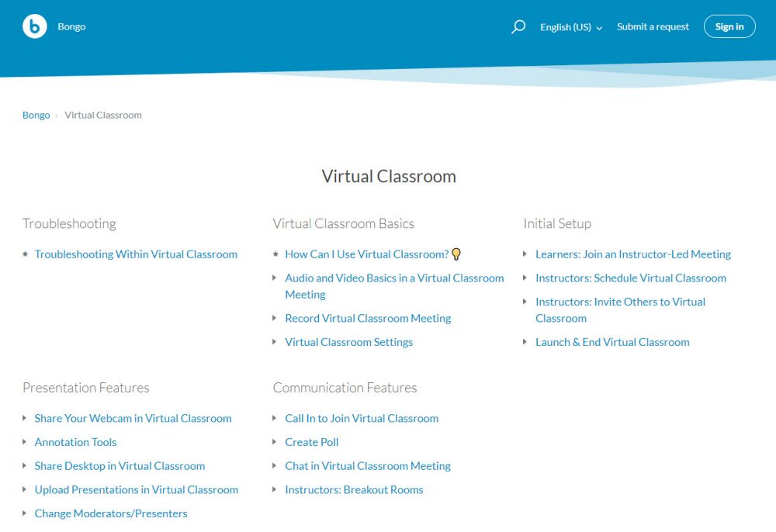Open Virtual Classroom Basics section heading
Image resolution: width=776 pixels, height=532 pixels.
pos(343,223)
